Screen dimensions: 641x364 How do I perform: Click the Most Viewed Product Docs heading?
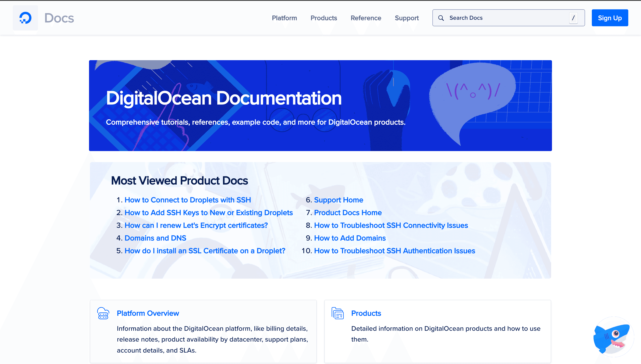(179, 181)
